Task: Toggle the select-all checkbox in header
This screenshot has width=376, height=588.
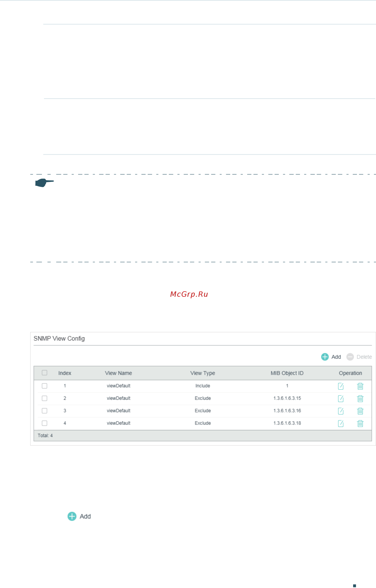Action: pos(44,373)
